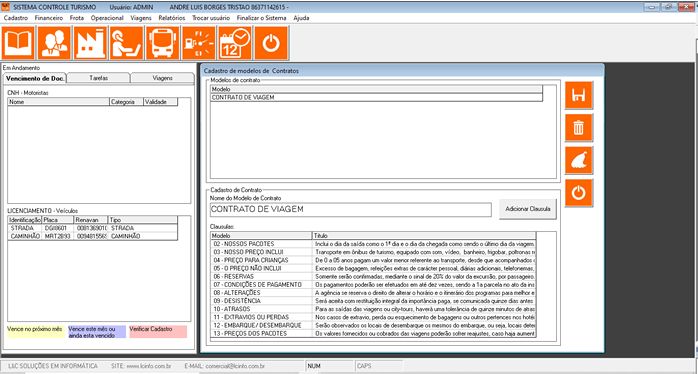
Task: Click the Categoria column header
Action: 126,102
